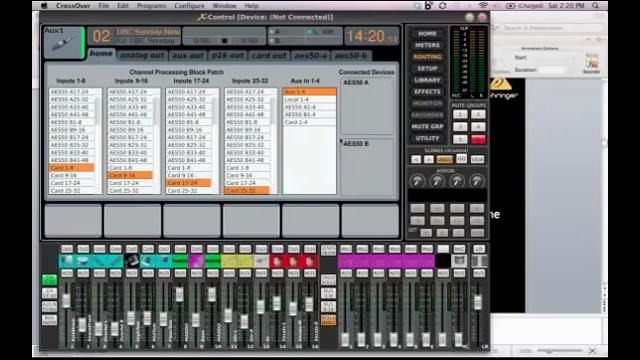Click the stop square in the recorder display

pos(224,41)
